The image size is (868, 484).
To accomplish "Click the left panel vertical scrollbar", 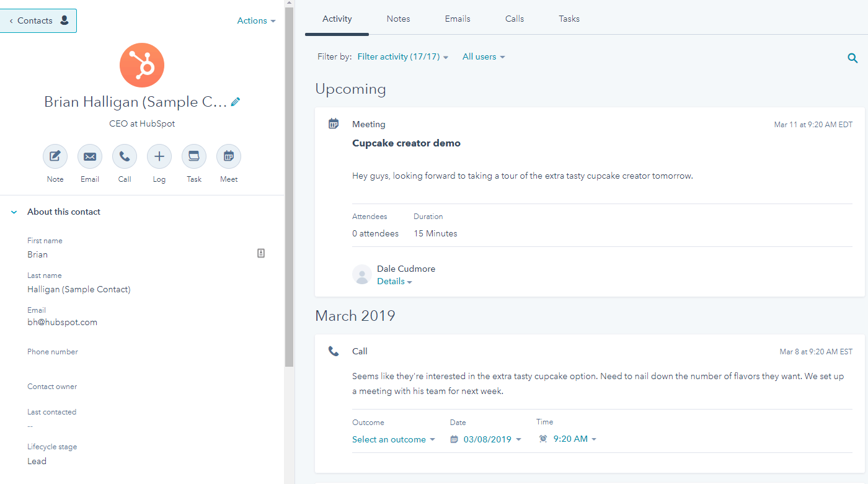I will point(289,186).
